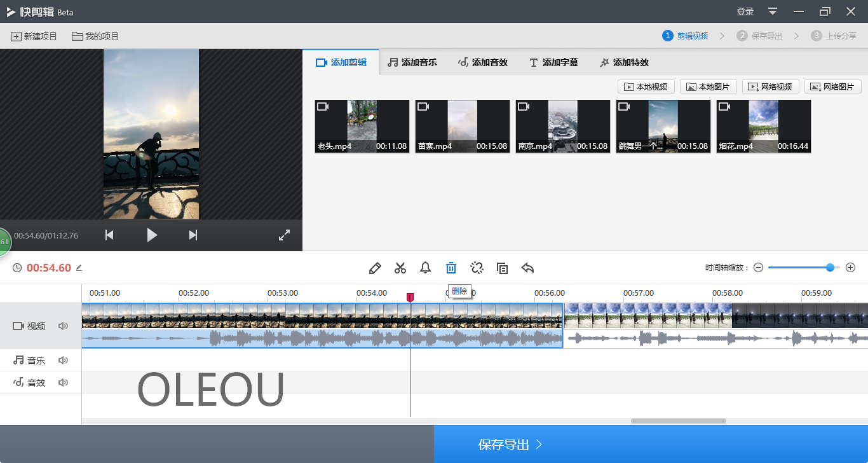The height and width of the screenshot is (463, 868).
Task: Click the red playhead marker
Action: tap(410, 298)
